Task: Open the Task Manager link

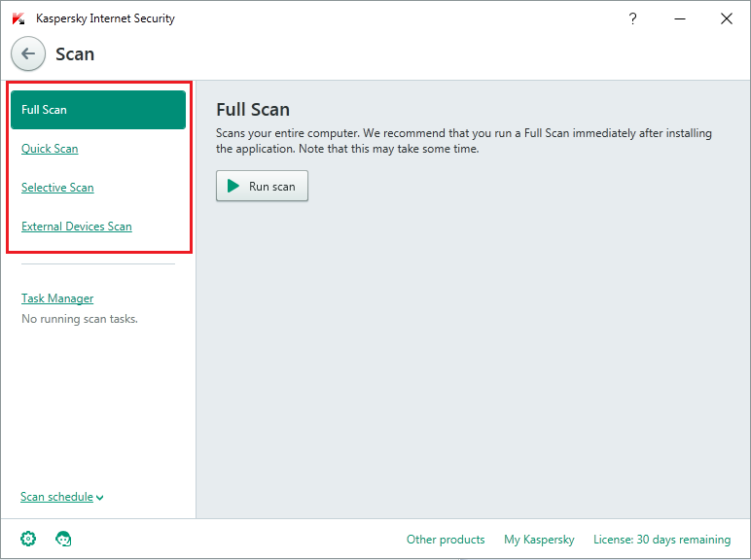Action: coord(57,298)
